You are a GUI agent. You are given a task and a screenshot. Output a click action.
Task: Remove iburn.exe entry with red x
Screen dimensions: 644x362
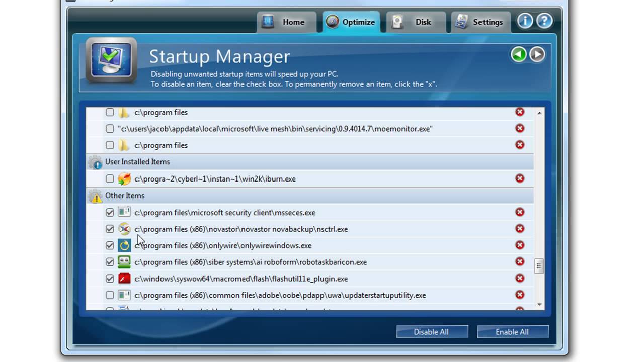tap(520, 178)
